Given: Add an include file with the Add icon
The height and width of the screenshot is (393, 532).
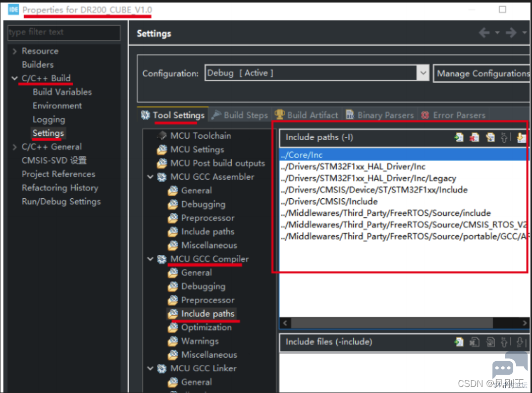Looking at the screenshot, I should pos(459,342).
